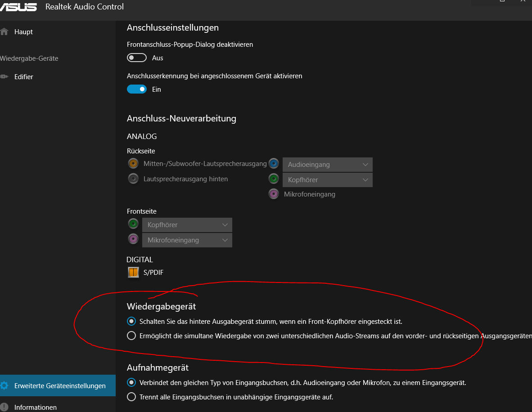Image resolution: width=532 pixels, height=412 pixels.
Task: Click the Rückseite label
Action: click(141, 151)
